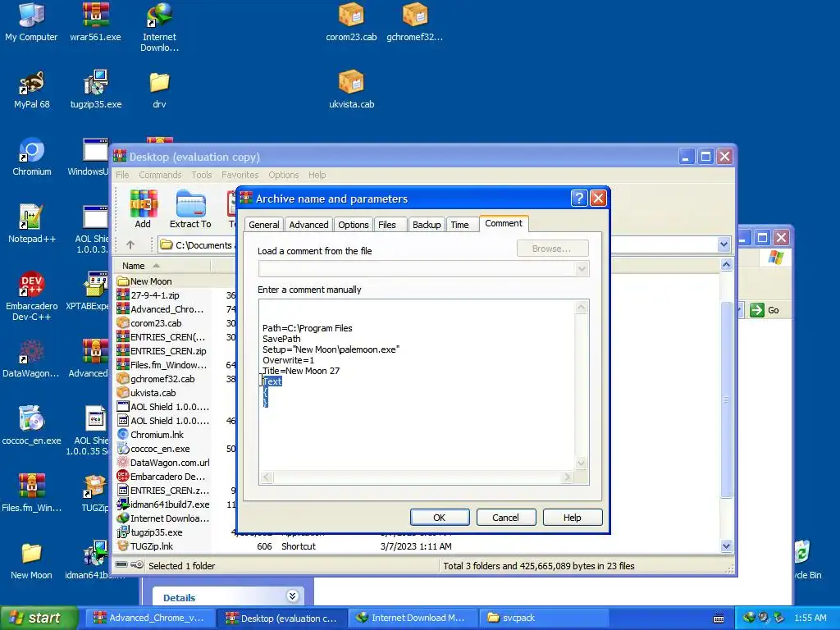The image size is (840, 630).
Task: Expand WinRAR address bar dropdown
Action: click(x=724, y=244)
